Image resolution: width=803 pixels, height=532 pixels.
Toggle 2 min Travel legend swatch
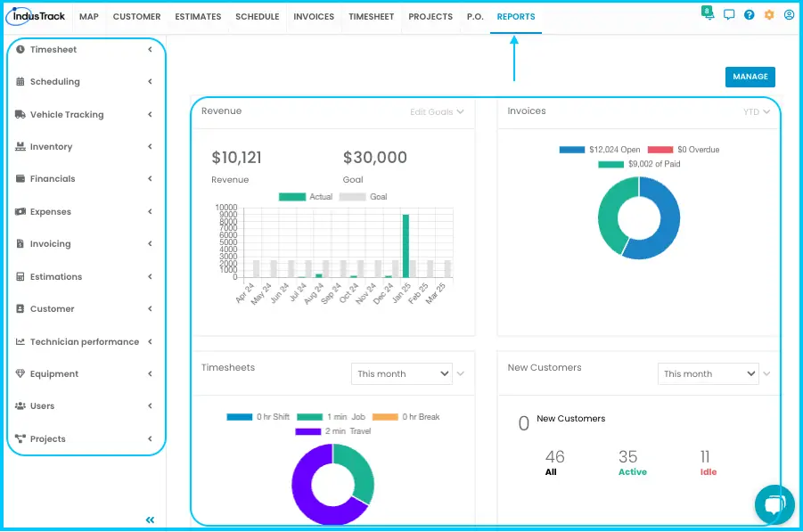(308, 431)
